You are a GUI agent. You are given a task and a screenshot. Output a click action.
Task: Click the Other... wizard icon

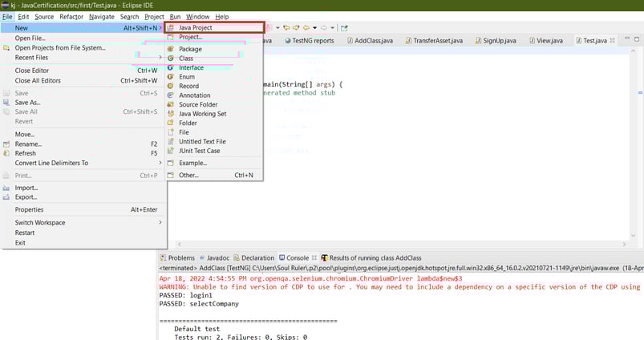tap(171, 175)
